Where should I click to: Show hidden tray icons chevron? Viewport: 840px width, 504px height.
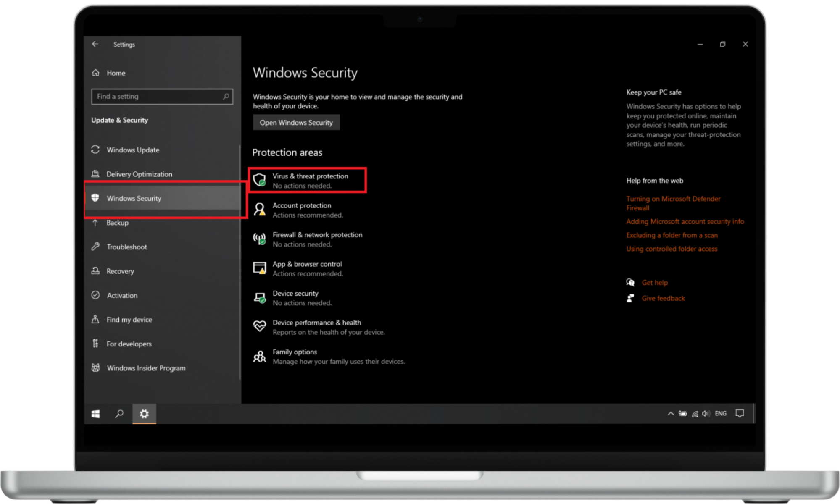(x=671, y=414)
